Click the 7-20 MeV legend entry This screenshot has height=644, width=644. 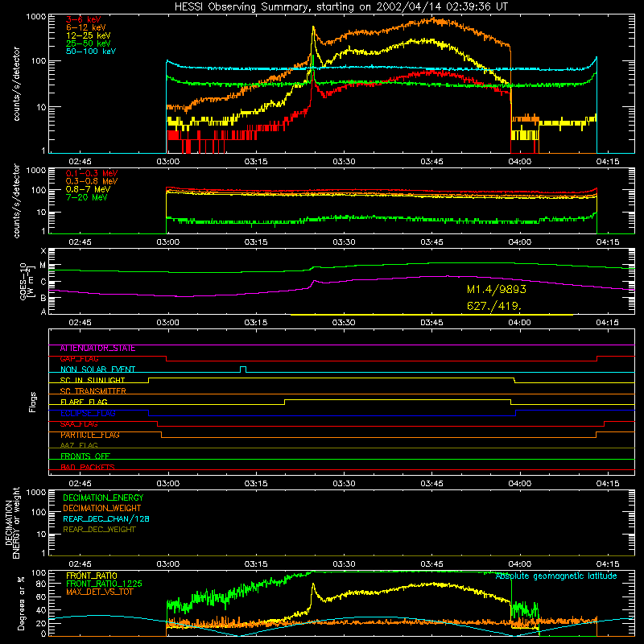click(86, 197)
